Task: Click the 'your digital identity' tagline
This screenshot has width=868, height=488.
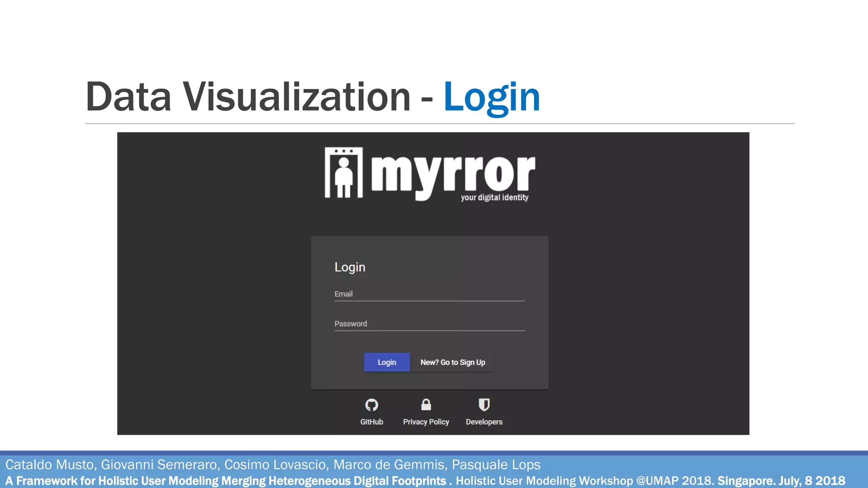Action: point(495,197)
